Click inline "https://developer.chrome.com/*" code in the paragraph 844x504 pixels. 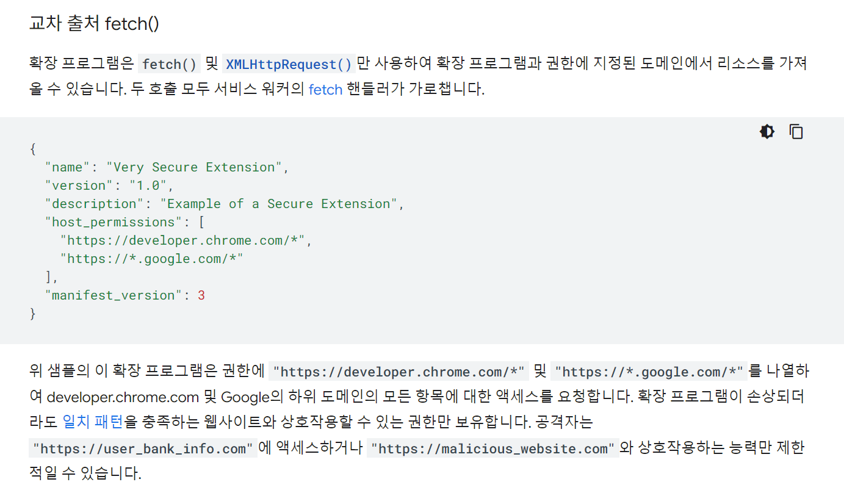[x=399, y=372]
